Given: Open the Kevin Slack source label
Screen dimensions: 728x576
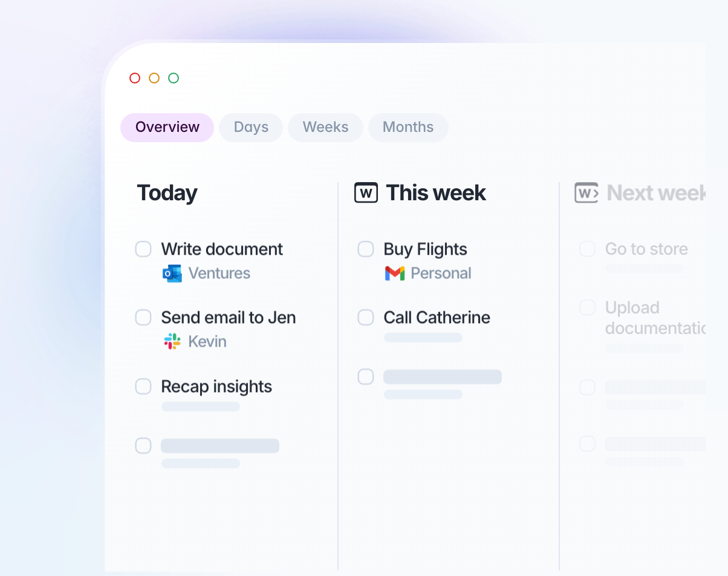Looking at the screenshot, I should click(x=207, y=341).
